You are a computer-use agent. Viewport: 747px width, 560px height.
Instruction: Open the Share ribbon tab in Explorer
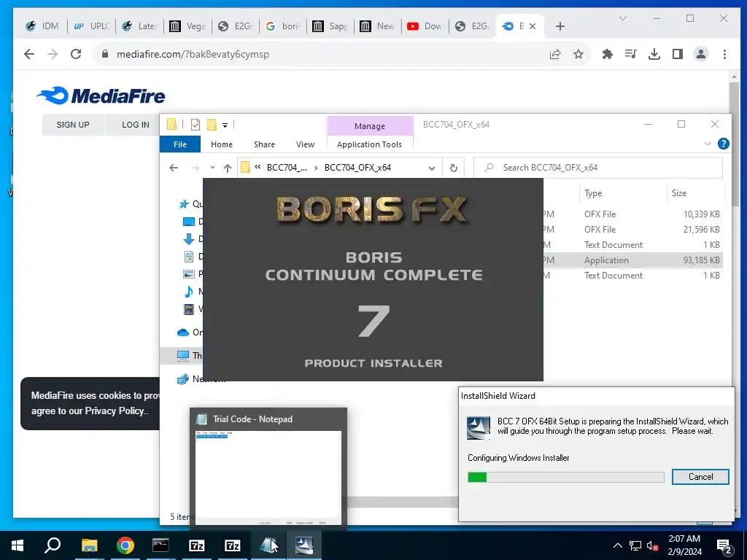click(x=264, y=144)
